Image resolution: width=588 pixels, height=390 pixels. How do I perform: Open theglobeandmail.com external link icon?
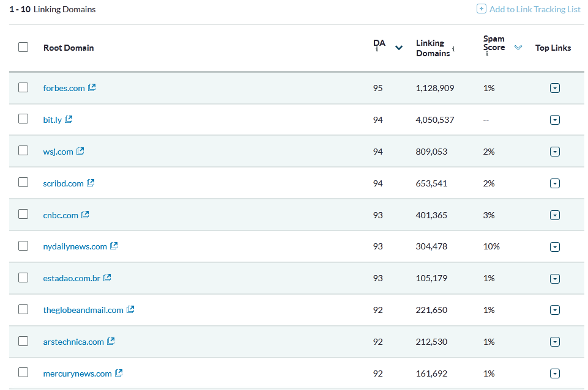click(130, 310)
